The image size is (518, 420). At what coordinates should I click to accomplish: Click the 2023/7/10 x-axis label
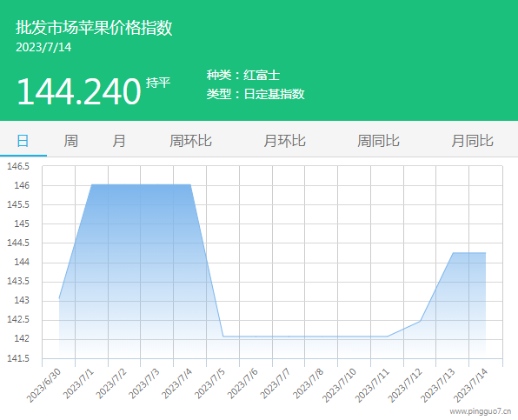click(340, 385)
